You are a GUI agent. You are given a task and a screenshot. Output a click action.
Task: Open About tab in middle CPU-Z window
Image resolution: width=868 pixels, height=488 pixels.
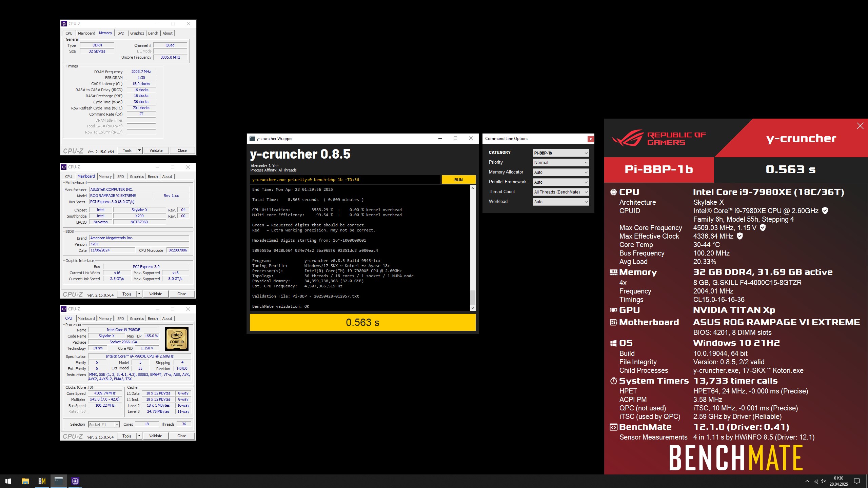coord(167,177)
